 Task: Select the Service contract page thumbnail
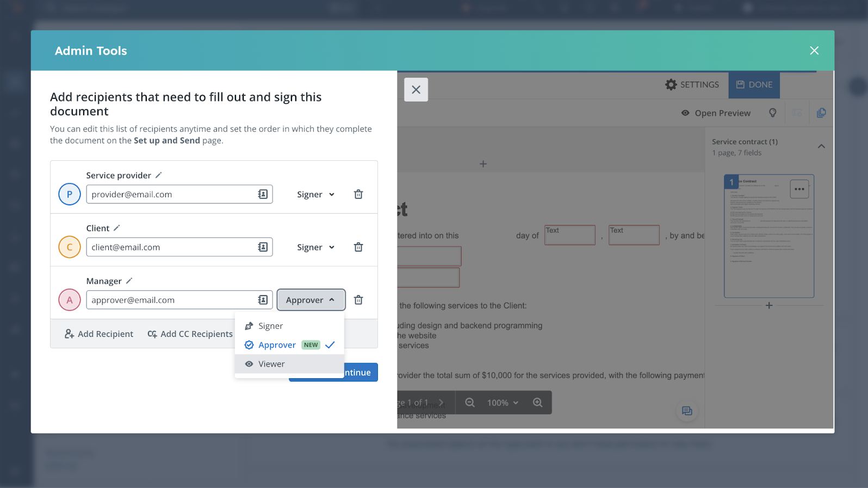(768, 236)
